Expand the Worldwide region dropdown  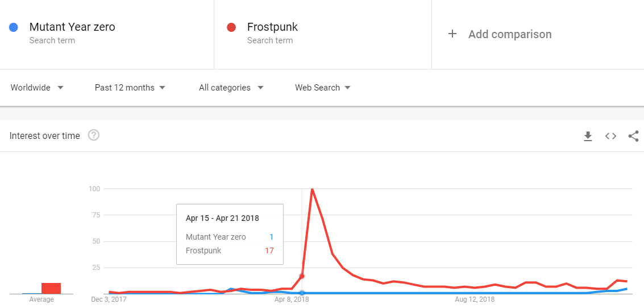pos(37,88)
